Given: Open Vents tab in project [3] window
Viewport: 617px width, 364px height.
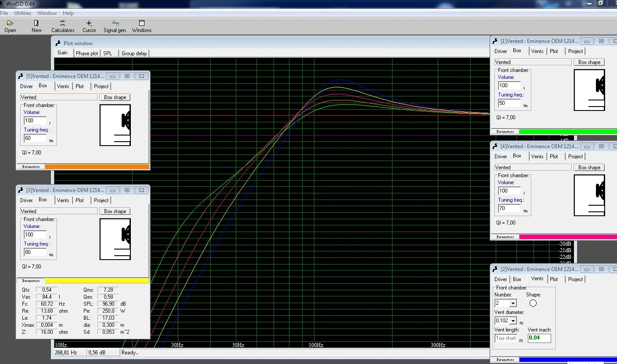Looking at the screenshot, I should coord(63,200).
